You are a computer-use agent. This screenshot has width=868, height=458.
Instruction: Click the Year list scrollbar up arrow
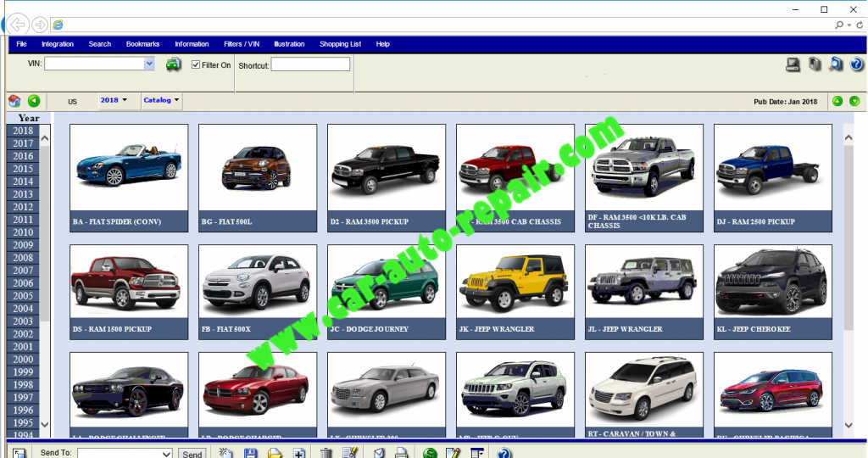(x=45, y=138)
